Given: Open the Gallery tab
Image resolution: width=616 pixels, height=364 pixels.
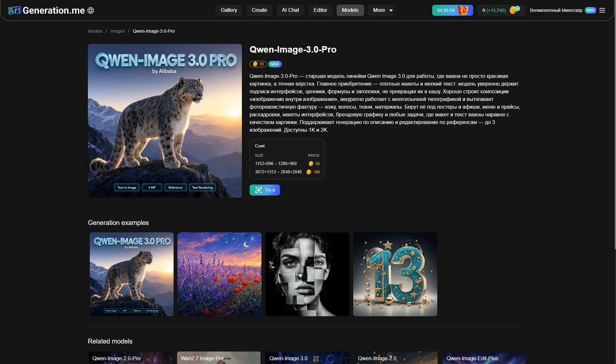Looking at the screenshot, I should pos(229,10).
